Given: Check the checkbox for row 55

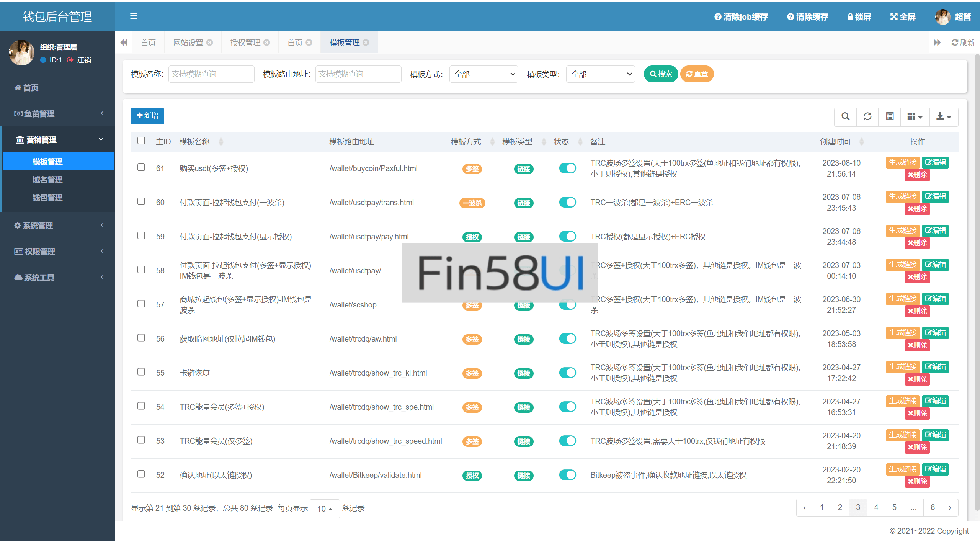Looking at the screenshot, I should [141, 372].
